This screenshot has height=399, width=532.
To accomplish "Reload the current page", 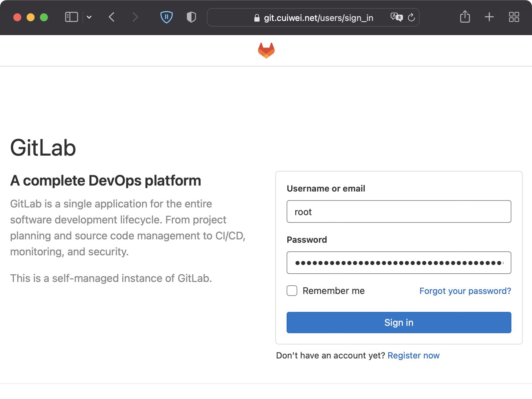I will coord(411,17).
